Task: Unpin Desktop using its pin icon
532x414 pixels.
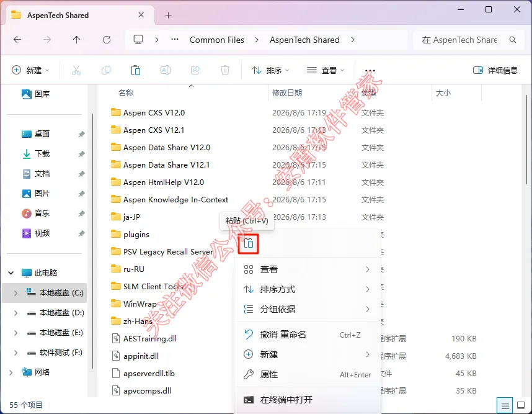Action: click(81, 134)
